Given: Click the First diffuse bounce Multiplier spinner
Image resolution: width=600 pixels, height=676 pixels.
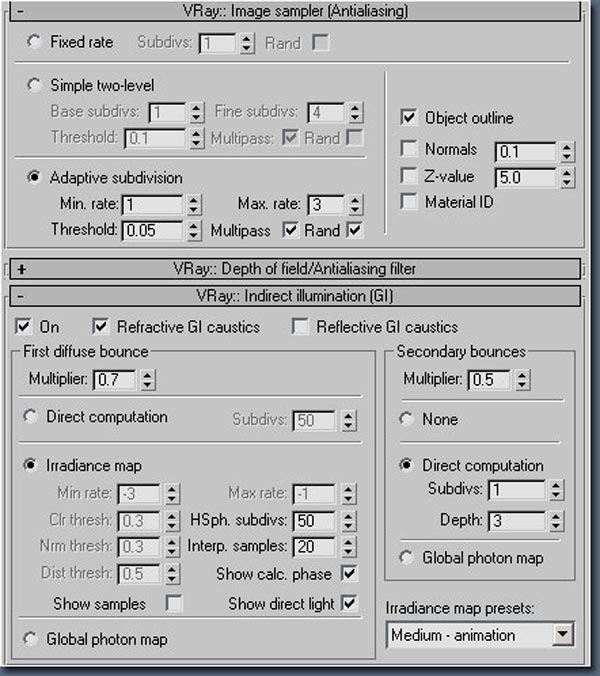Looking at the screenshot, I should (147, 380).
